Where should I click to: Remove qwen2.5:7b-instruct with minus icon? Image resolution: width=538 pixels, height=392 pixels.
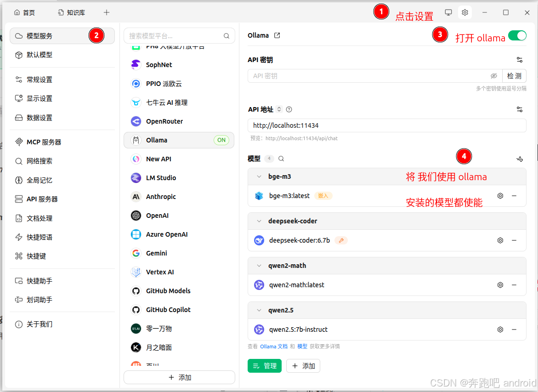[x=514, y=330]
